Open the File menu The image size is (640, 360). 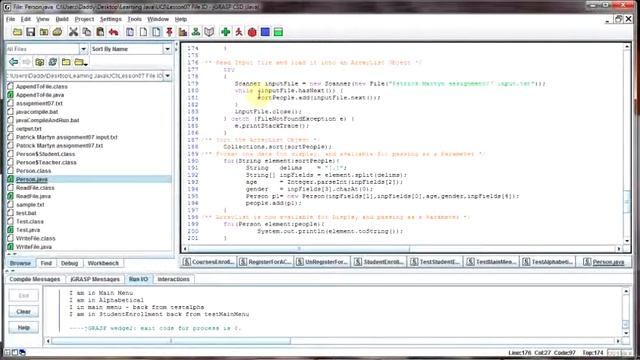11,19
